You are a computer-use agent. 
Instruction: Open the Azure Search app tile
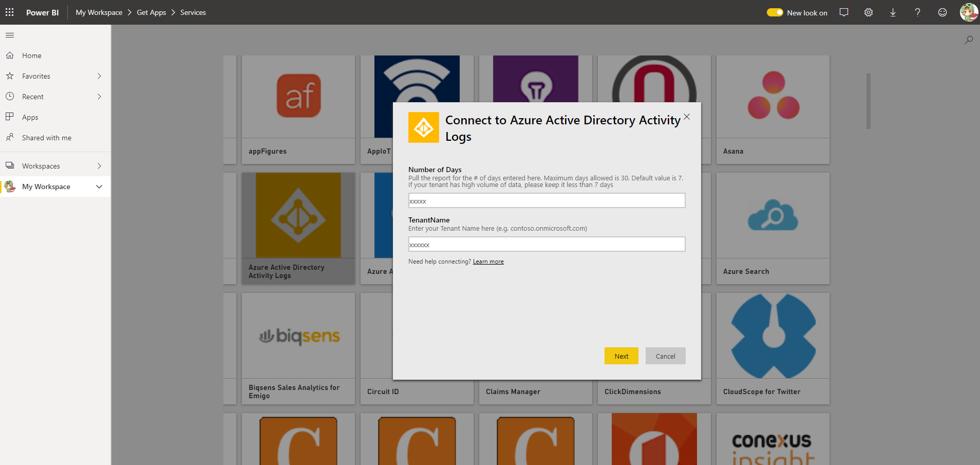(x=773, y=228)
